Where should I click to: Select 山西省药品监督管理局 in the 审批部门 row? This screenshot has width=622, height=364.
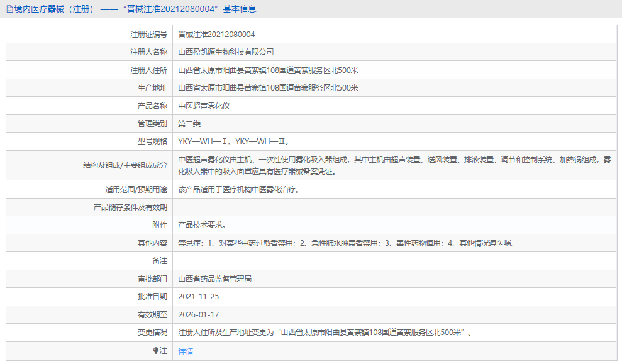tap(222, 278)
